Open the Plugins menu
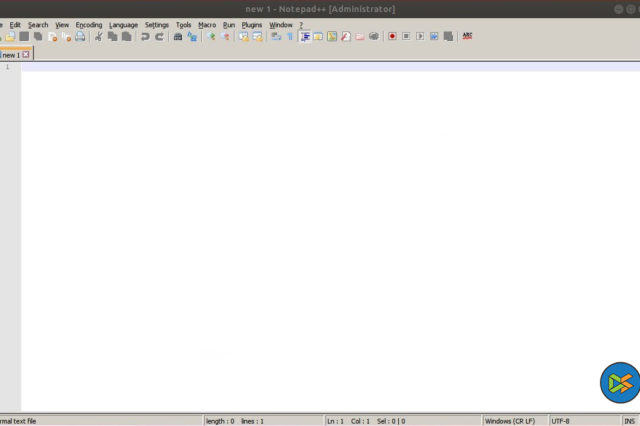Screen dimensions: 640x426 (x=252, y=24)
